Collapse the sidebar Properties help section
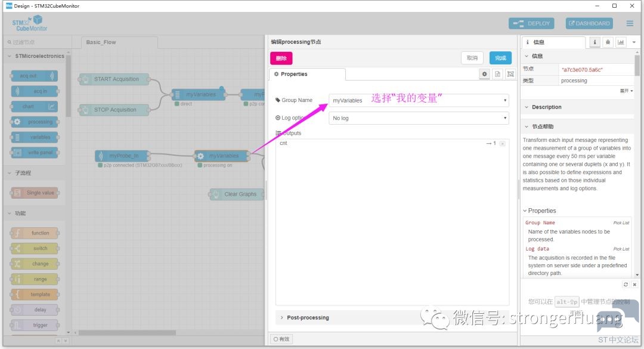The height and width of the screenshot is (349, 644). tap(539, 211)
